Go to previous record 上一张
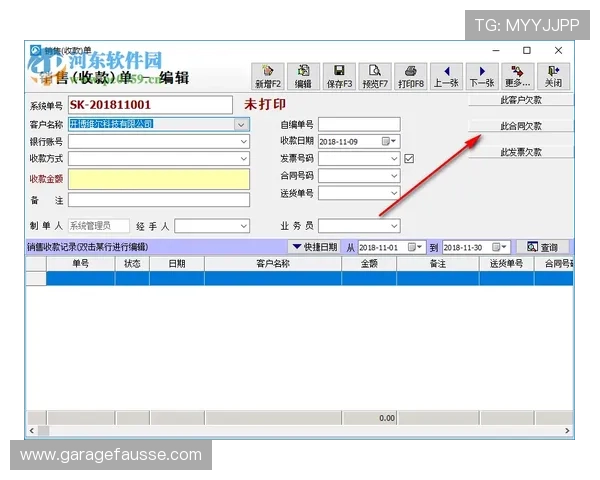Viewport: 600px width, 480px height. click(446, 77)
